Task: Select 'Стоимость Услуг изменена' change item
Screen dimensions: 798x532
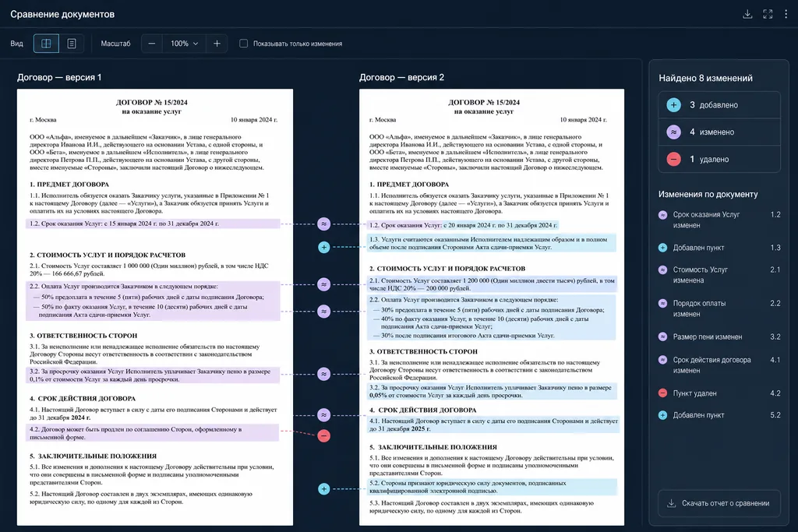Action: (719, 275)
